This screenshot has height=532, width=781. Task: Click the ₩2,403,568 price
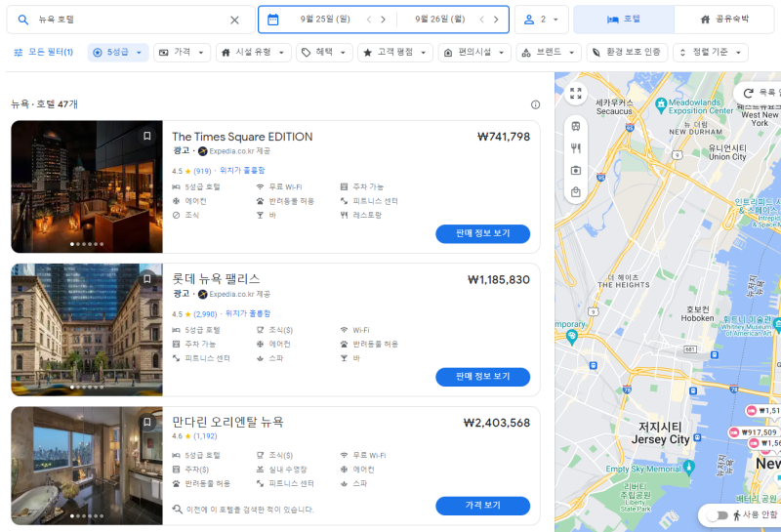click(x=497, y=423)
